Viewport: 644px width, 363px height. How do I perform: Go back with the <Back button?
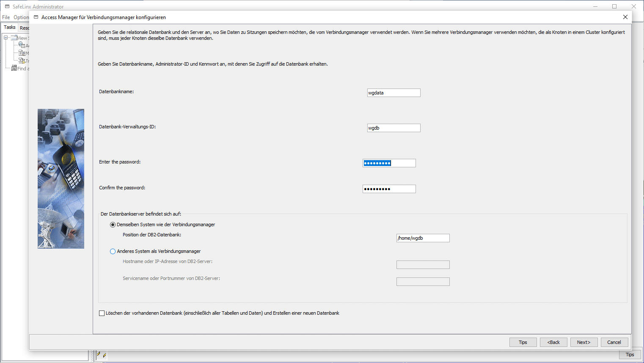[553, 342]
